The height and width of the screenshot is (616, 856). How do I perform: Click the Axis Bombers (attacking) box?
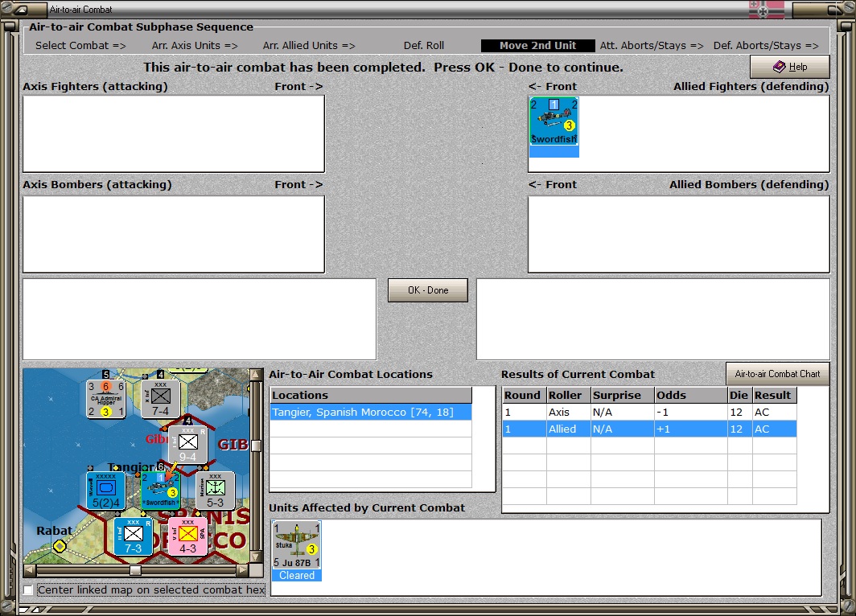click(x=174, y=234)
